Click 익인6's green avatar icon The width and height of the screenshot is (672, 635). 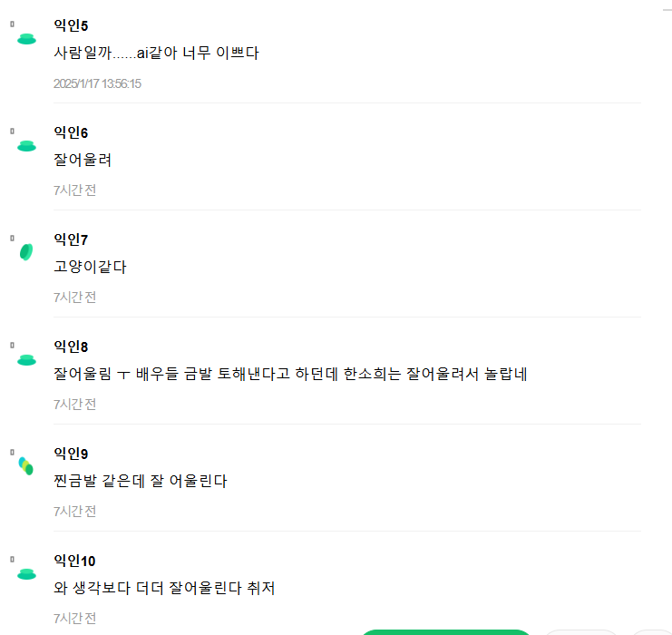pyautogui.click(x=26, y=145)
